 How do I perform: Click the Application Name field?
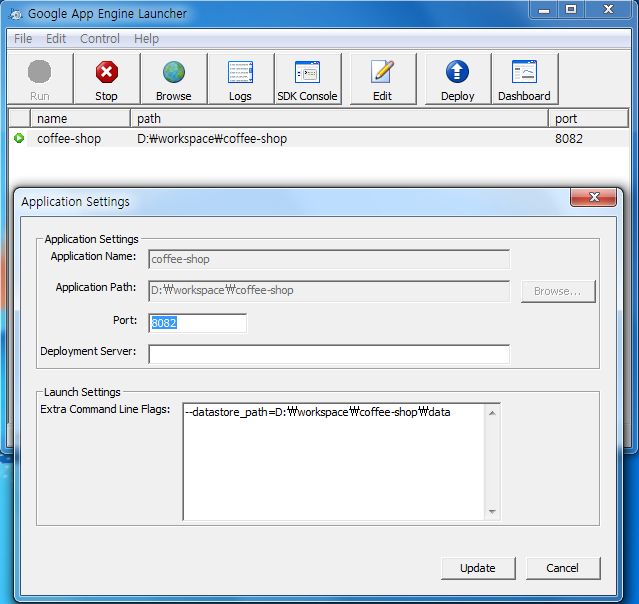(x=329, y=259)
